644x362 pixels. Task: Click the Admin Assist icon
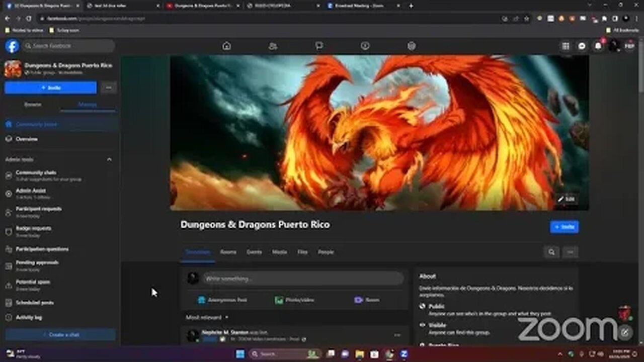(9, 194)
